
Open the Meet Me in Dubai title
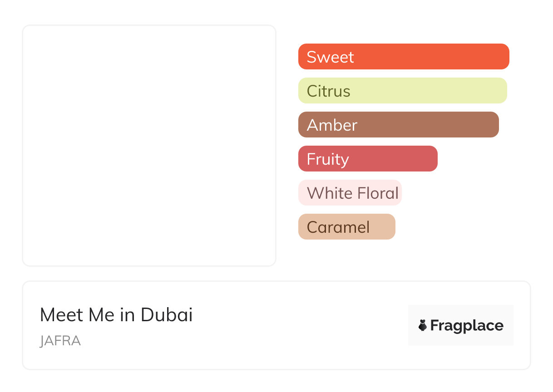[116, 315]
